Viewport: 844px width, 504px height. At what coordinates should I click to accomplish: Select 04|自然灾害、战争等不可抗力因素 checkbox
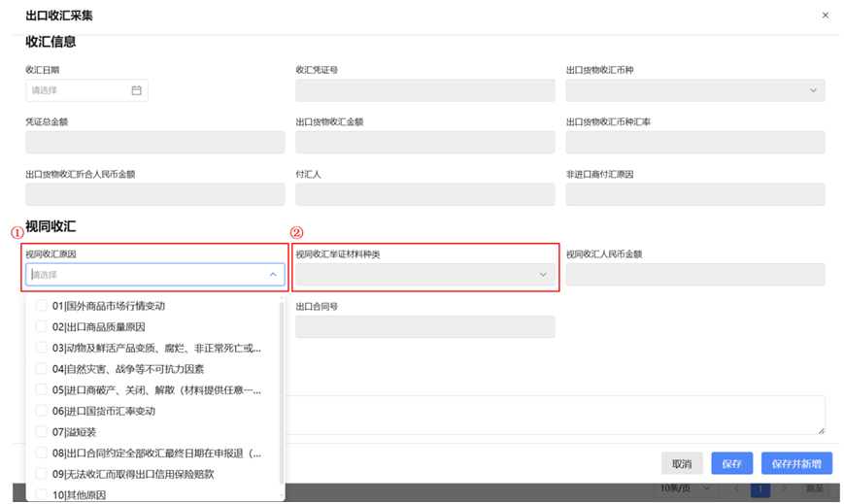42,369
